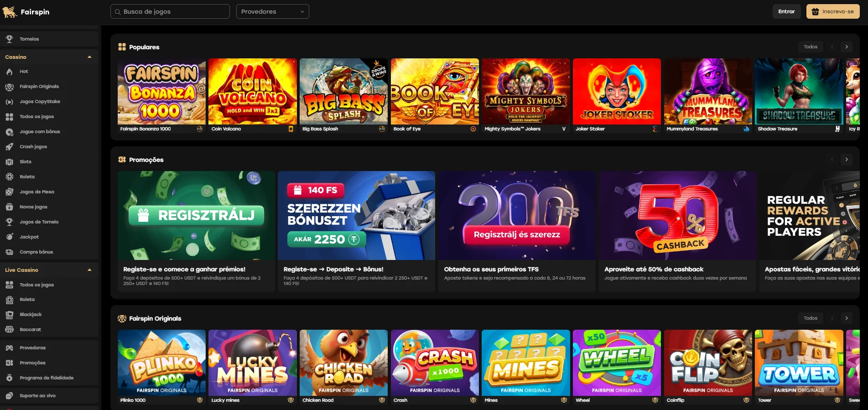
Task: Show next Fairspin Originals games arrow
Action: [x=847, y=318]
